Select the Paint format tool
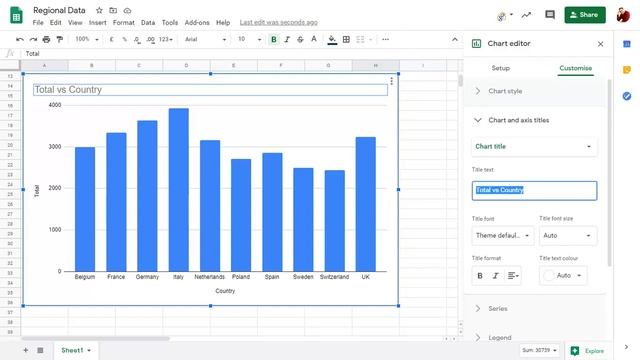 [x=60, y=40]
